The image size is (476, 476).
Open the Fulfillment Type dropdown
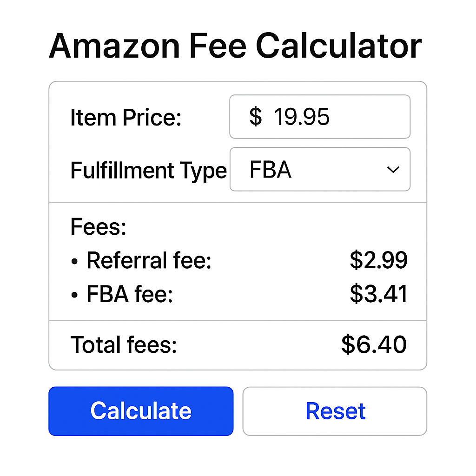[320, 170]
